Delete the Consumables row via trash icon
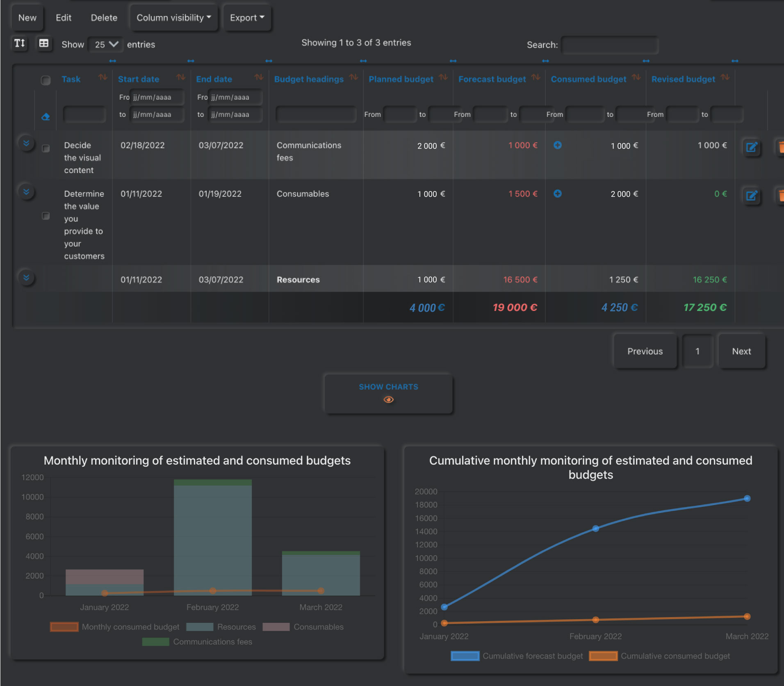 click(x=780, y=196)
